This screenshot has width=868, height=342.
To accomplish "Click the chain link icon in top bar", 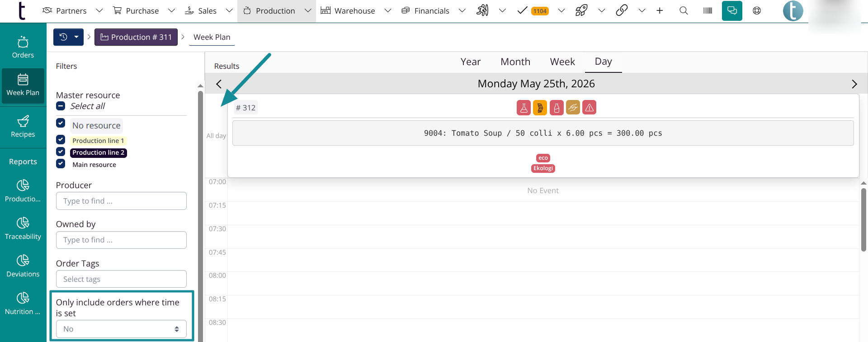I will pos(622,10).
